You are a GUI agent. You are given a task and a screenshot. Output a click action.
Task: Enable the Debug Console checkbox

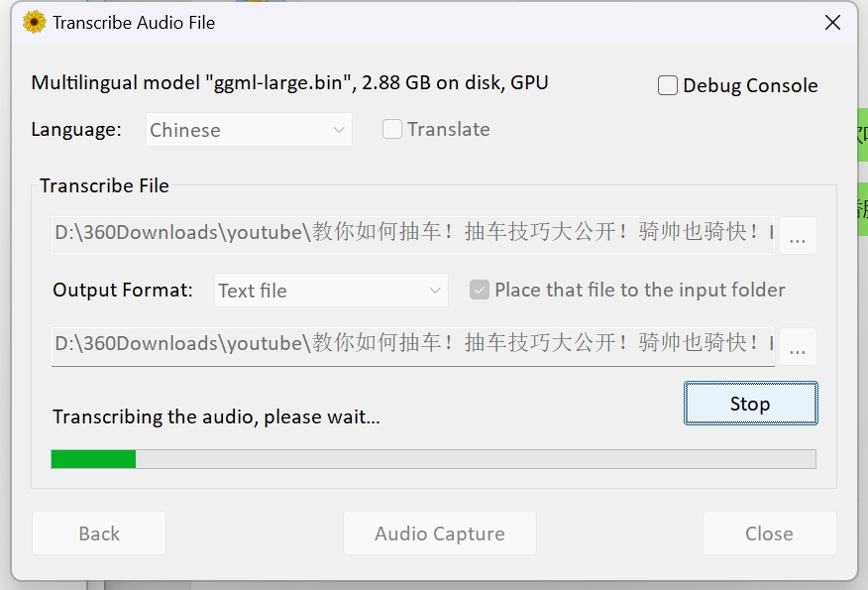point(668,85)
